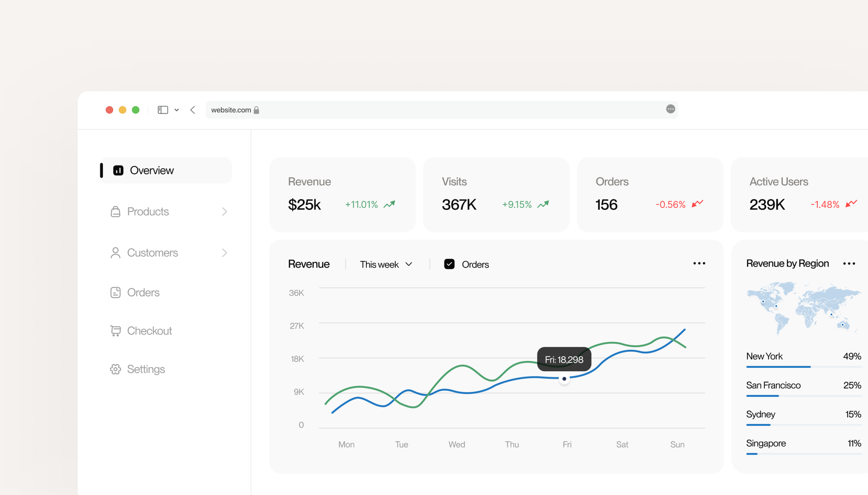Click the Sun label on x-axis
Screen dimensions: 868x495
677,445
